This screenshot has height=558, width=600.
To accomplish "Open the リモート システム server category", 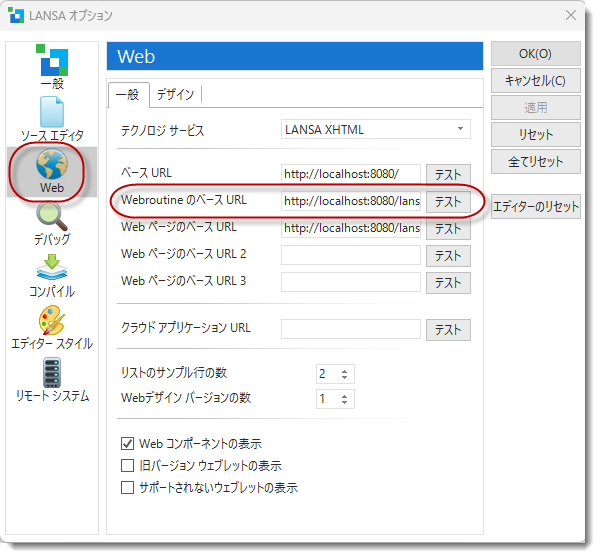I will 52,380.
